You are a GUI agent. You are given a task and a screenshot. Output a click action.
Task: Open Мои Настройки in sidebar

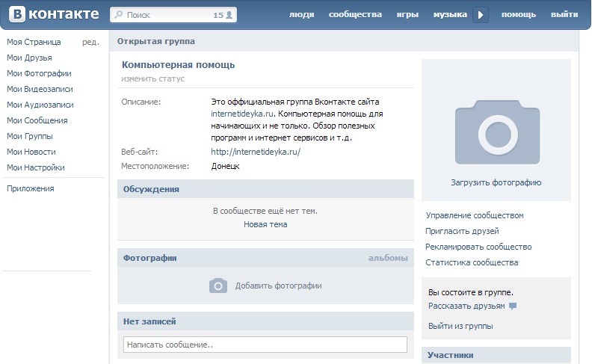pyautogui.click(x=35, y=167)
